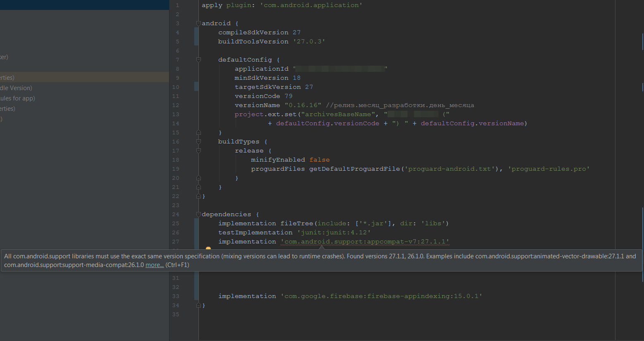
Task: Select the 'ules for app)' project tree item
Action: [17, 98]
